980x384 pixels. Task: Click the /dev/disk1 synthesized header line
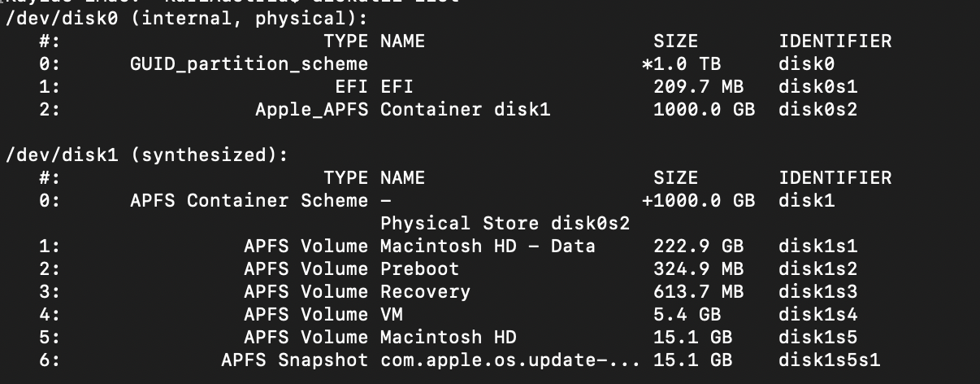[x=147, y=155]
